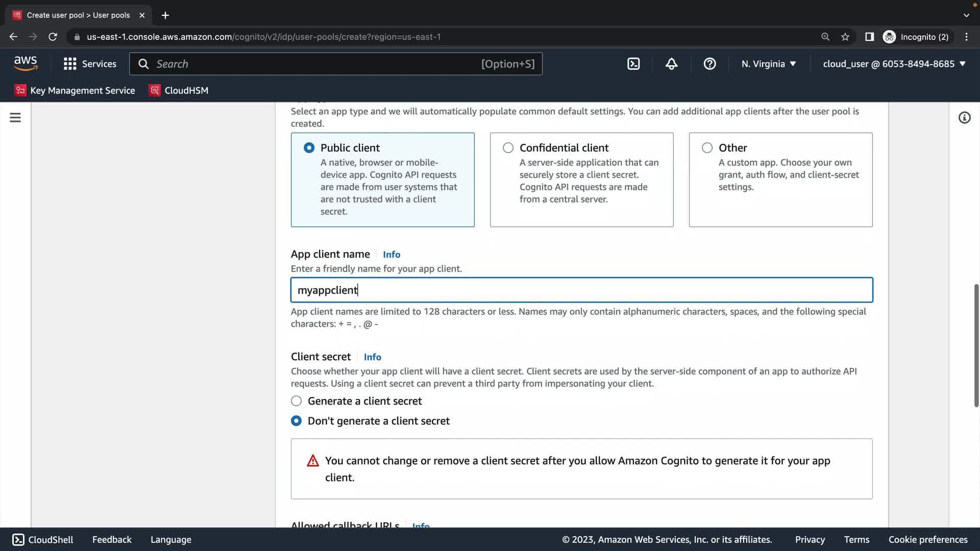Select the Other app type
This screenshot has width=980, height=551.
click(707, 148)
